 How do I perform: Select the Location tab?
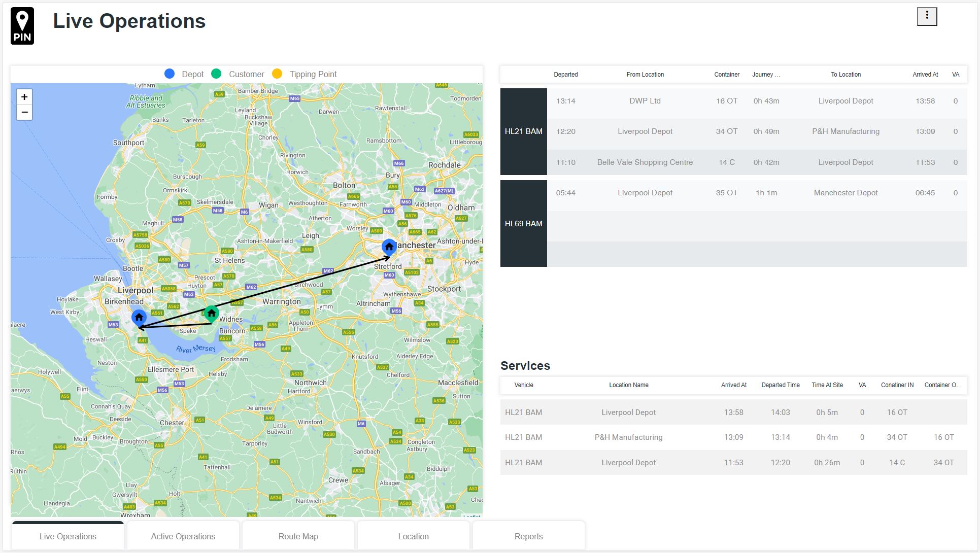tap(413, 536)
